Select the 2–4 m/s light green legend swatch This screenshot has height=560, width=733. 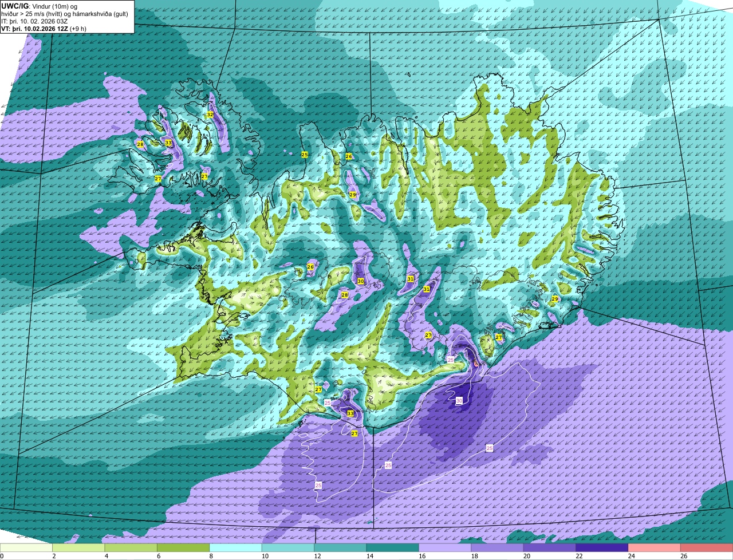[79, 548]
